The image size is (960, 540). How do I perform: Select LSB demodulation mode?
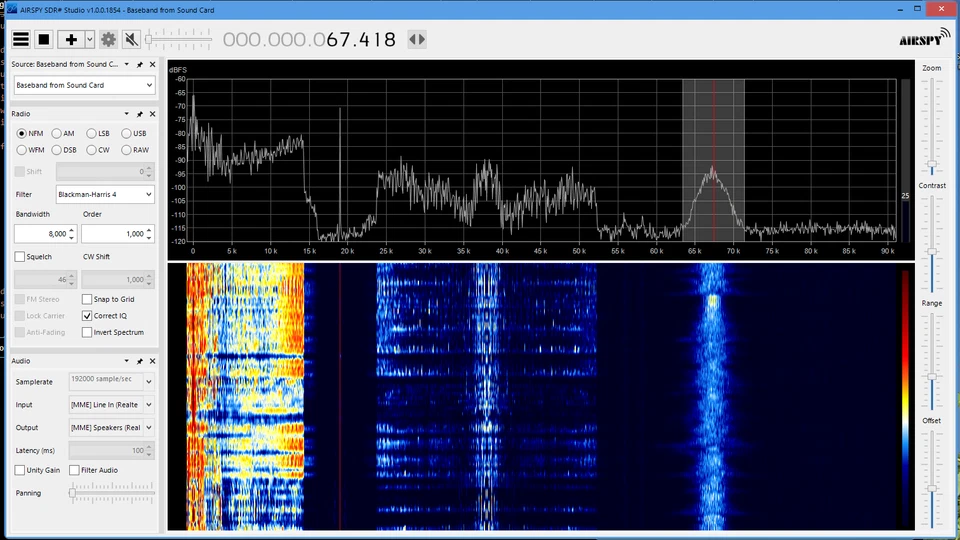point(91,133)
